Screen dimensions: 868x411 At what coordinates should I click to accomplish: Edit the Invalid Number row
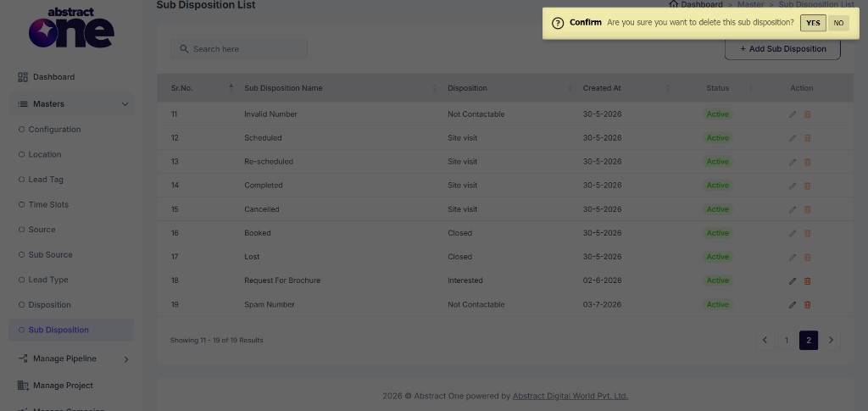pyautogui.click(x=793, y=114)
